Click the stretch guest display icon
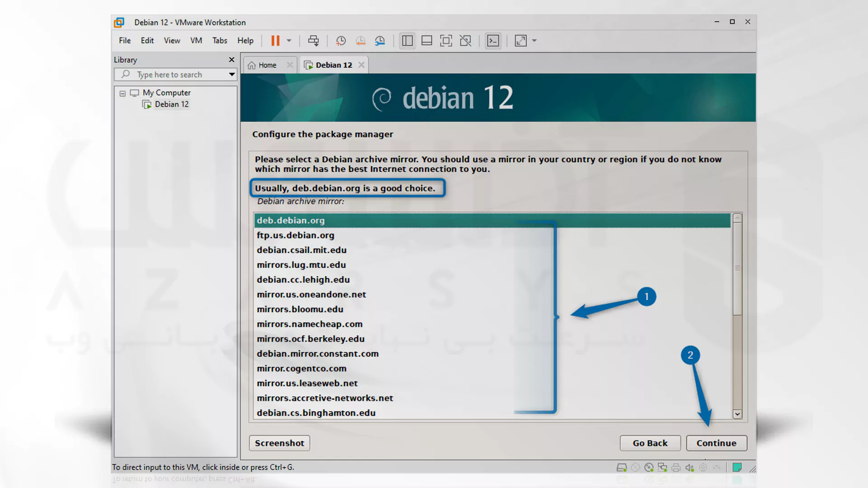This screenshot has height=488, width=868. 521,41
